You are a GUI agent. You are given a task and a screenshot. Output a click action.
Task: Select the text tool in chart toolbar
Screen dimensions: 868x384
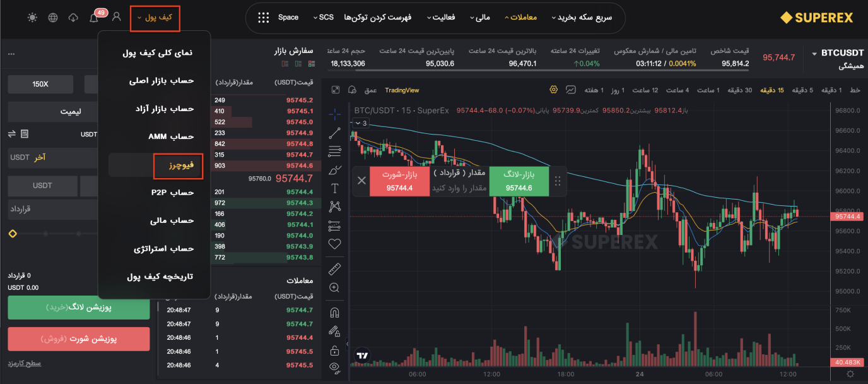click(x=335, y=188)
